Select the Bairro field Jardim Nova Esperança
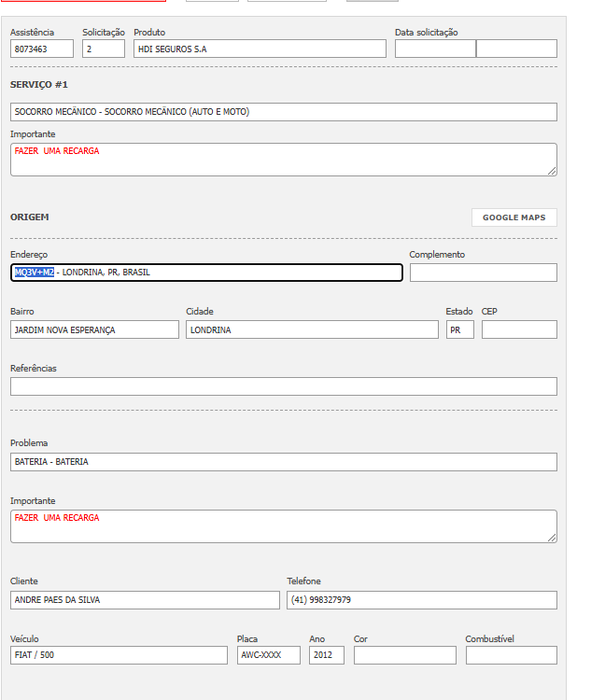This screenshot has height=700, width=591. pos(94,329)
